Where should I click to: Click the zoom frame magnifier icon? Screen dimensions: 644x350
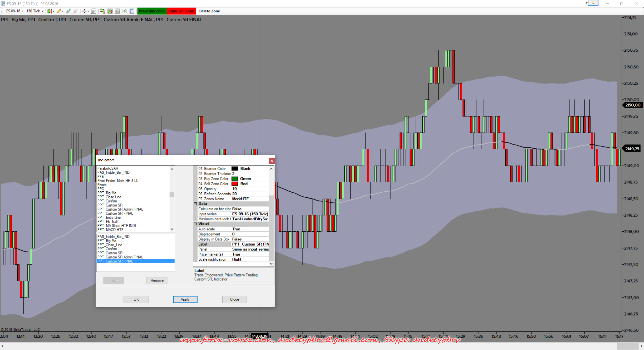[93, 11]
